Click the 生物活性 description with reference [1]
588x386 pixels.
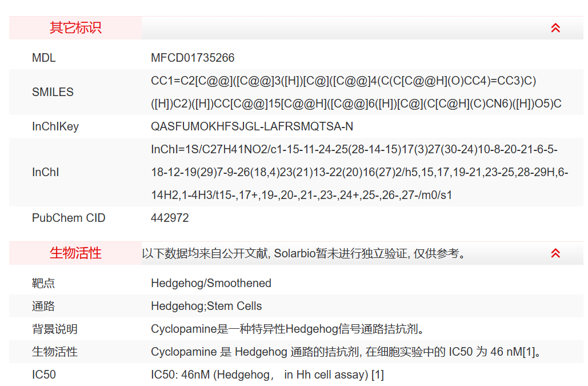tap(346, 352)
